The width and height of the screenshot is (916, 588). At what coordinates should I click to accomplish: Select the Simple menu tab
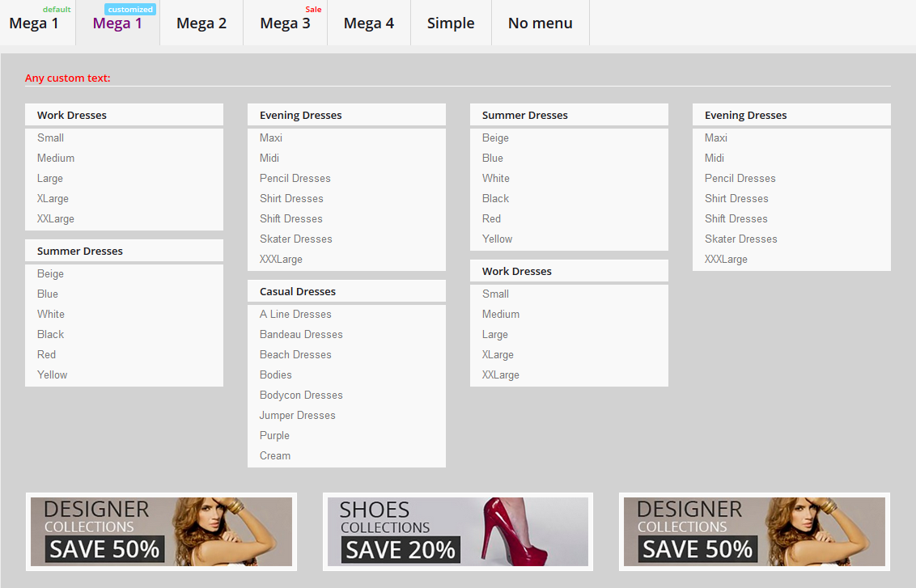451,23
